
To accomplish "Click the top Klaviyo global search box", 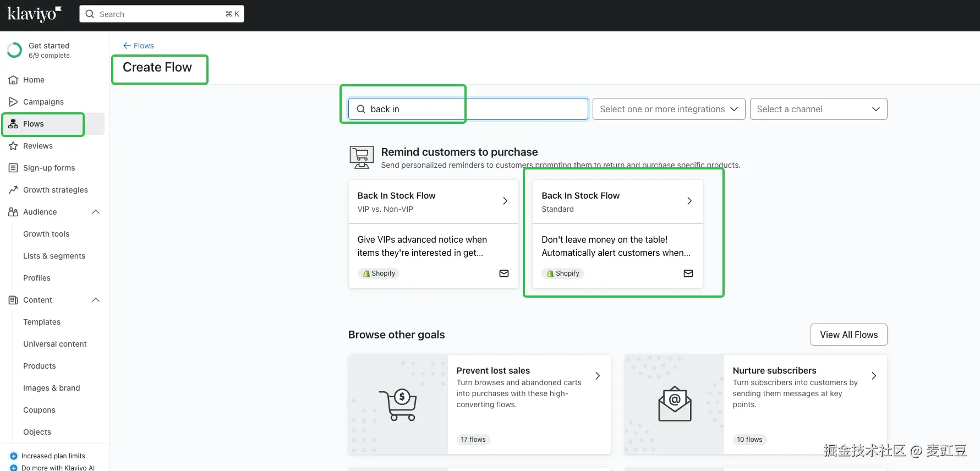I will point(162,14).
